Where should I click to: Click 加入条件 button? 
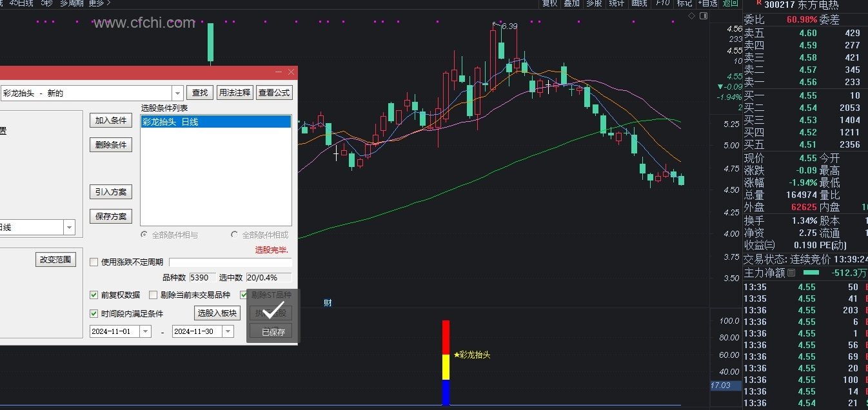click(x=111, y=121)
